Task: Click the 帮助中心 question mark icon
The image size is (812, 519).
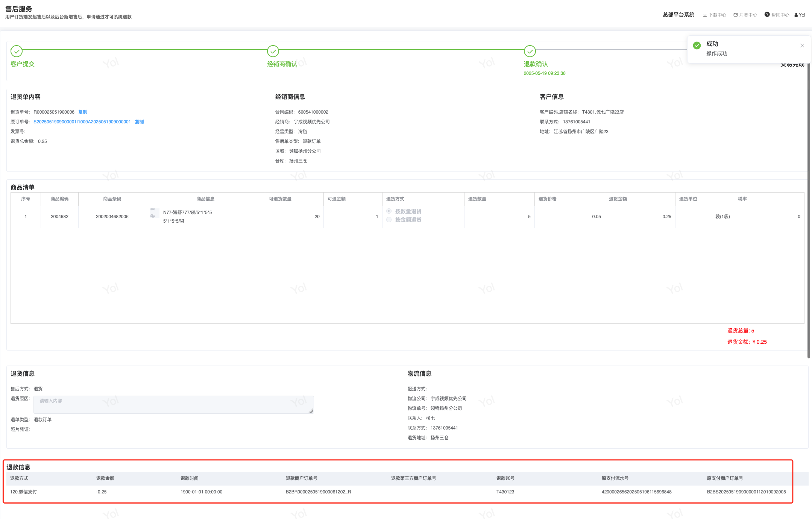Action: (x=767, y=15)
